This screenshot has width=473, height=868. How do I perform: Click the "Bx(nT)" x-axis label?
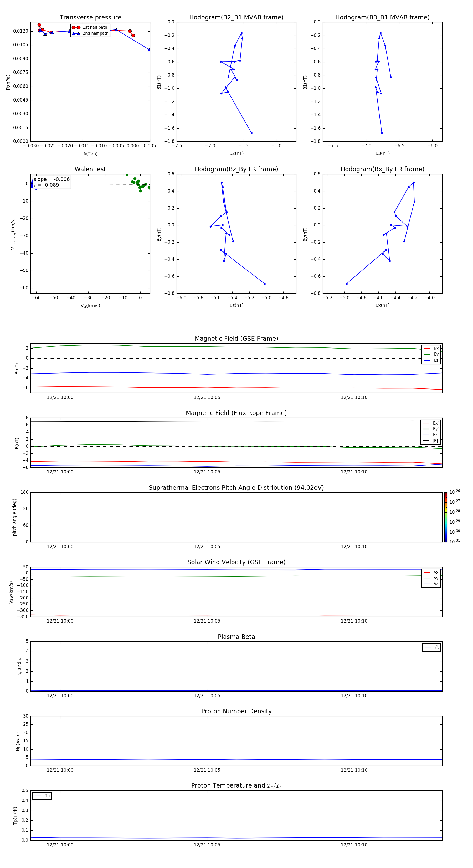coord(382,305)
